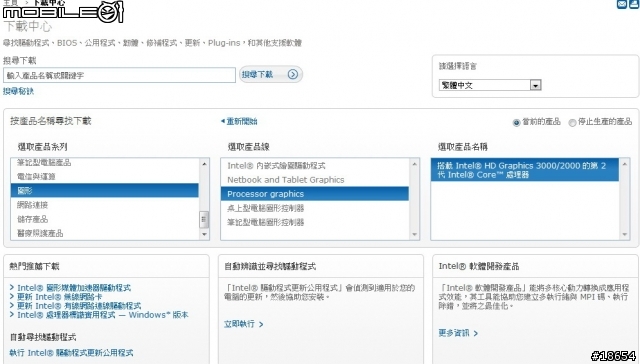Viewport: 640px width, 364px height.
Task: Click the print icon at top right
Action: (x=635, y=4)
